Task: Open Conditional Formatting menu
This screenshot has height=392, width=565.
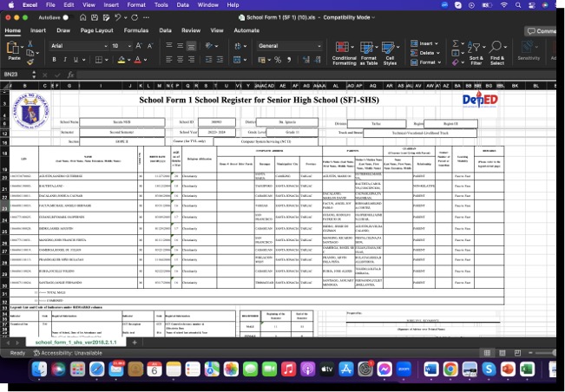Action: click(x=344, y=53)
